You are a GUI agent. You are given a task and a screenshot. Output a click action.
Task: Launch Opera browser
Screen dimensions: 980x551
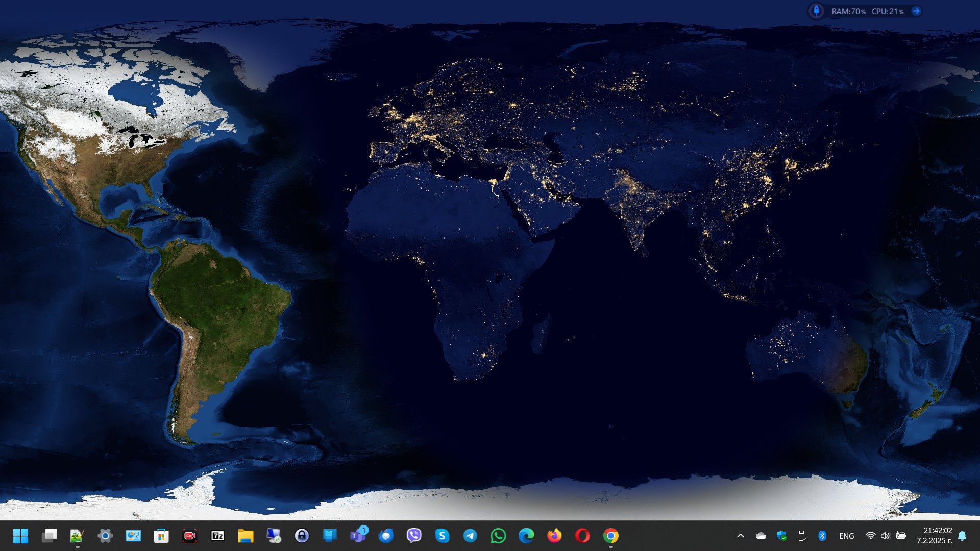coord(582,536)
